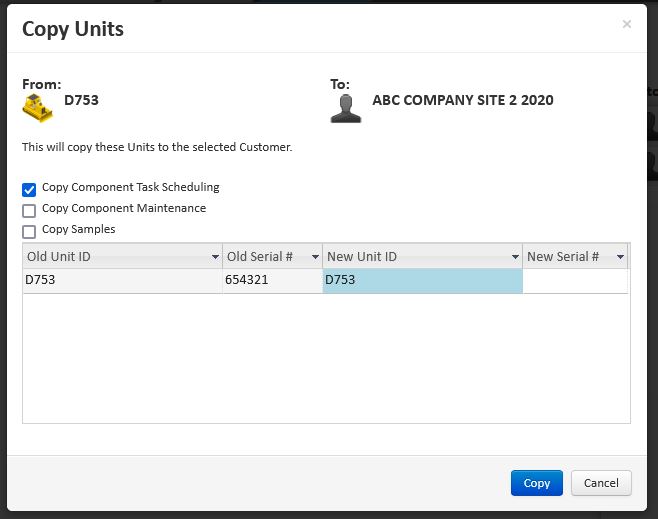Viewport: 658px width, 519px height.
Task: Enable Copy Component Maintenance checkbox
Action: click(x=29, y=210)
